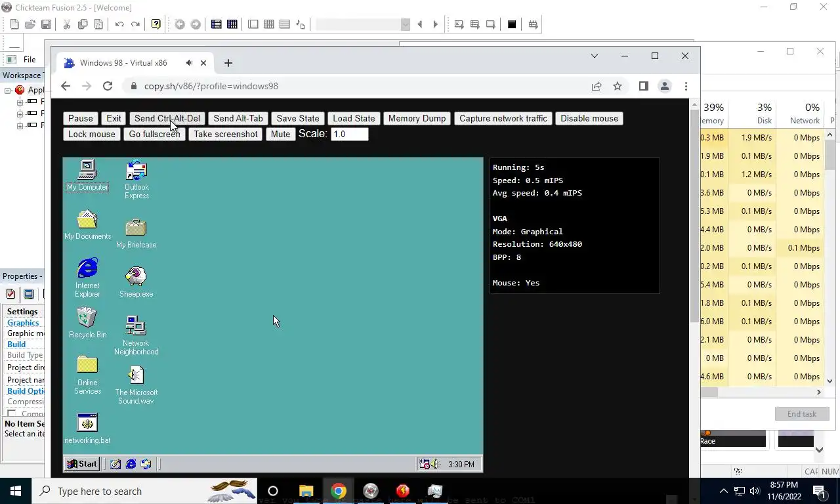Reload the copy.sh page
Image resolution: width=840 pixels, height=504 pixels.
click(x=108, y=86)
